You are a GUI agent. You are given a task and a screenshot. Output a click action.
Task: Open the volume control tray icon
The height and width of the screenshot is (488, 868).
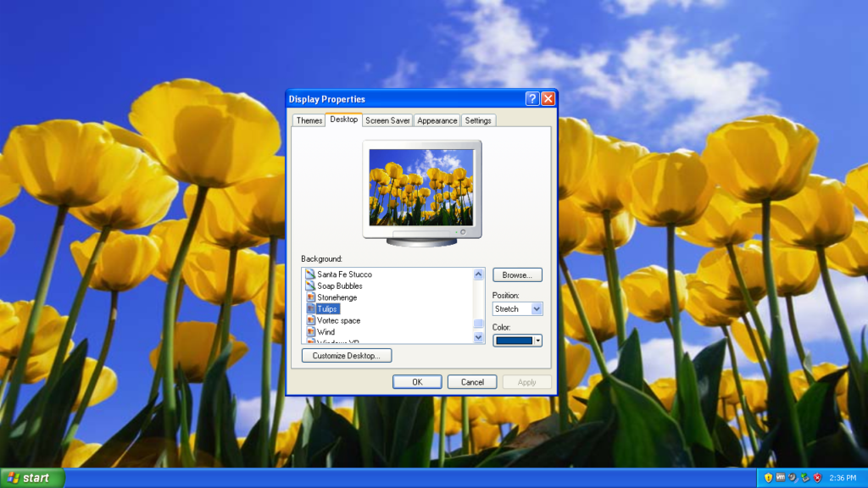coord(791,477)
